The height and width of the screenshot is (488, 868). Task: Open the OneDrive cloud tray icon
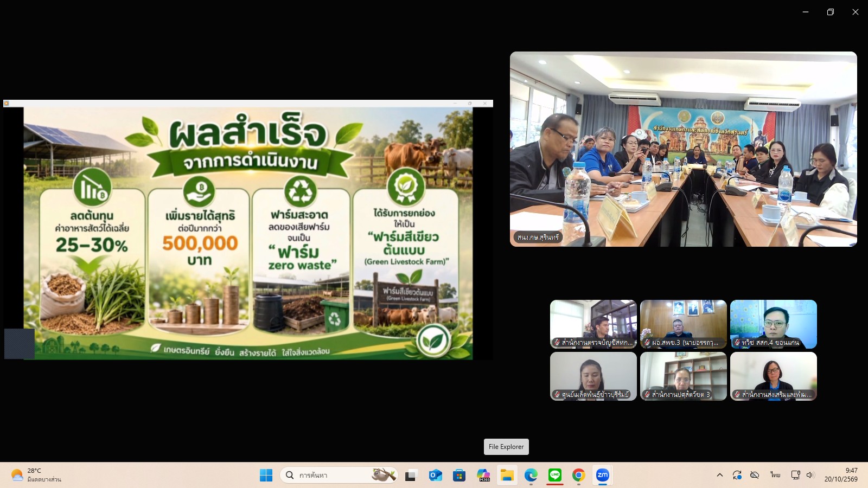[755, 475]
